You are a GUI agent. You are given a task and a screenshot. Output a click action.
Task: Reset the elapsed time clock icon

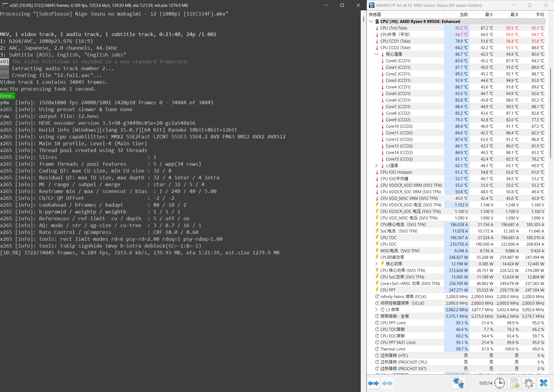click(x=499, y=383)
